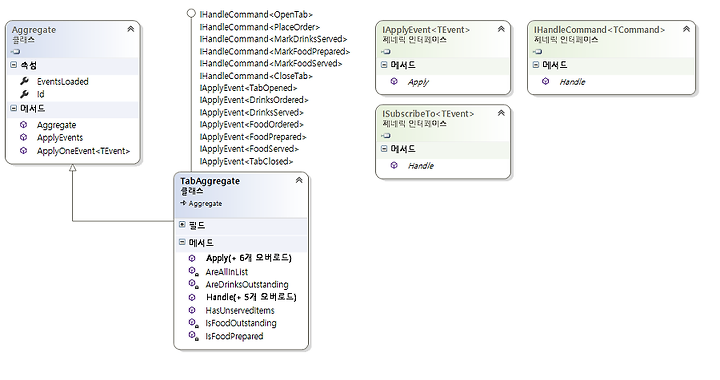Click the ApplyOneEvent<TEvent> method icon
This screenshot has height=380, width=720.
23,151
